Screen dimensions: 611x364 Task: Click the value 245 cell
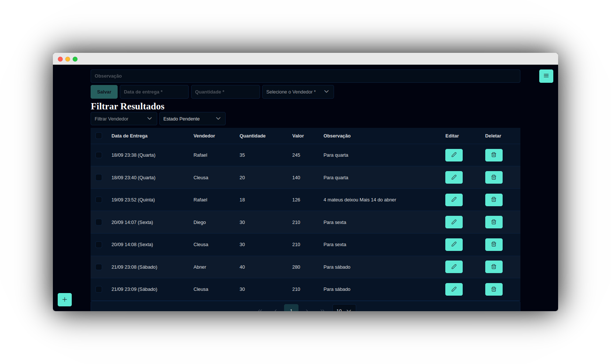click(296, 155)
